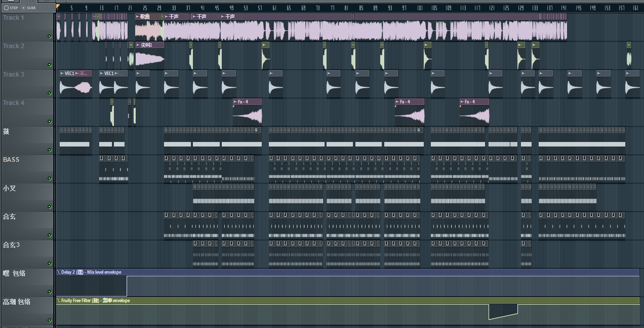Toggle the mute LED on the 鼓 track
This screenshot has width=644, height=328.
tap(49, 150)
